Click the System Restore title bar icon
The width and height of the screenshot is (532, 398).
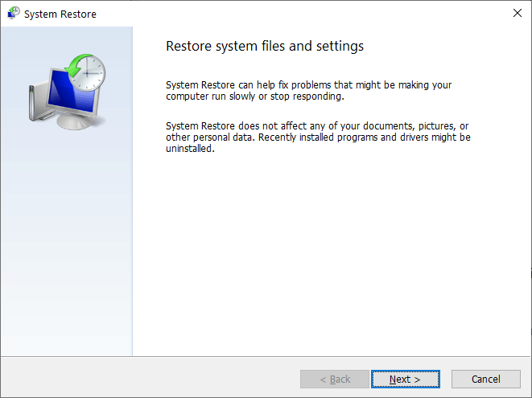(x=13, y=14)
